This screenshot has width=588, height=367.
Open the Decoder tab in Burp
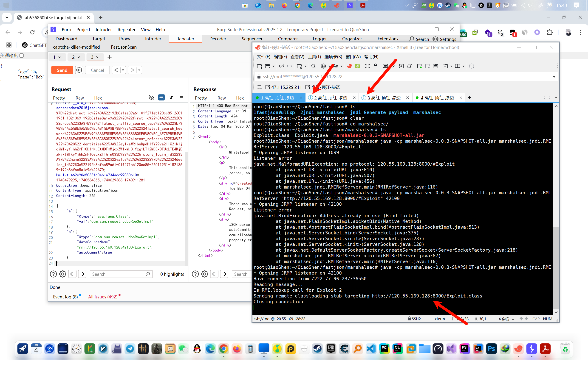tap(218, 39)
